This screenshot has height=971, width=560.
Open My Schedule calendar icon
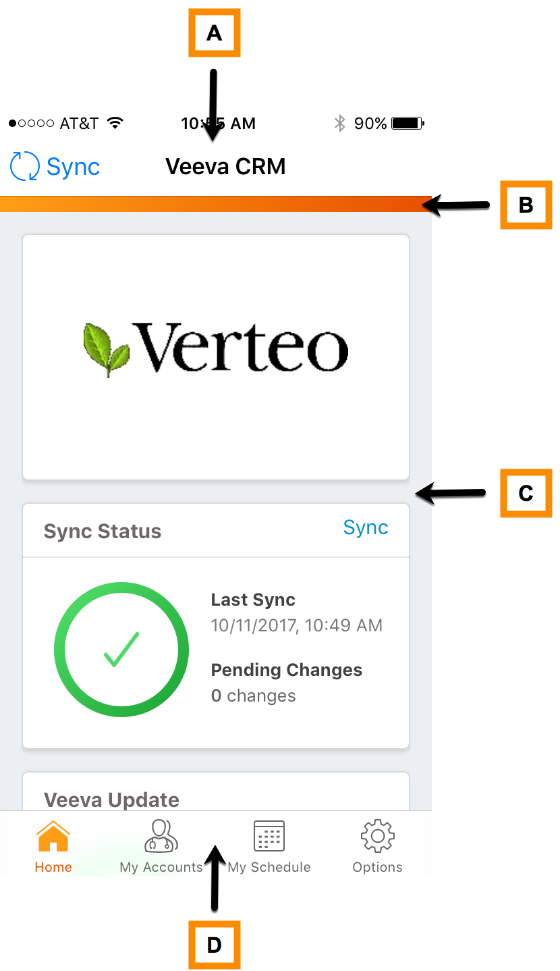pyautogui.click(x=269, y=837)
